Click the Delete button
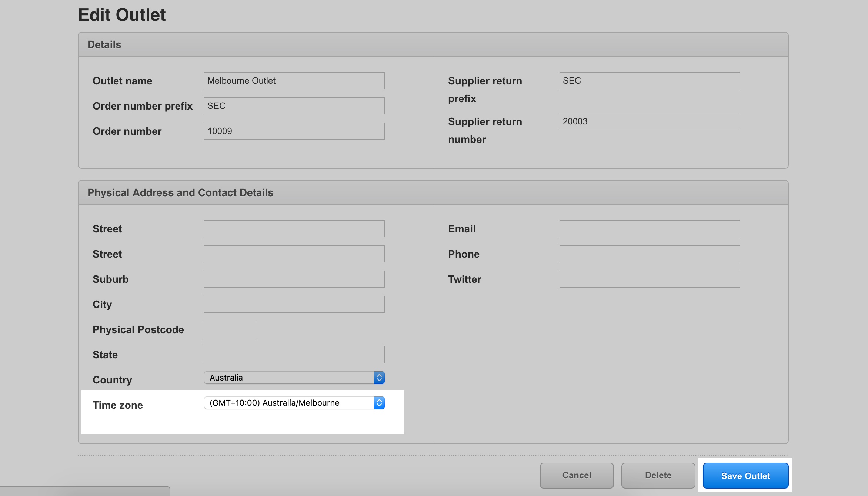Screen dimensions: 868x496 tap(658, 476)
